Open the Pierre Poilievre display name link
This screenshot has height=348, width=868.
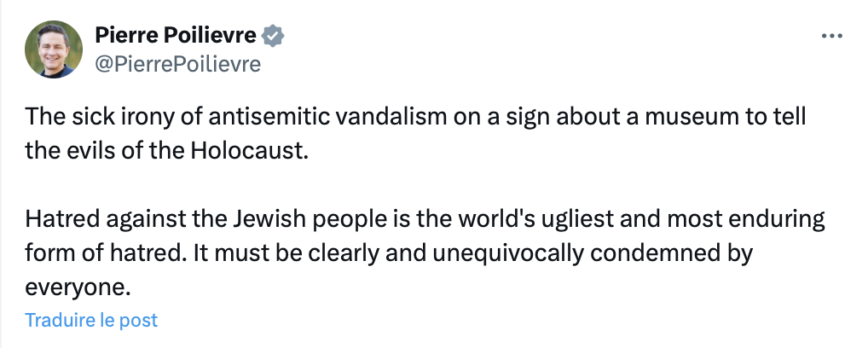[176, 36]
